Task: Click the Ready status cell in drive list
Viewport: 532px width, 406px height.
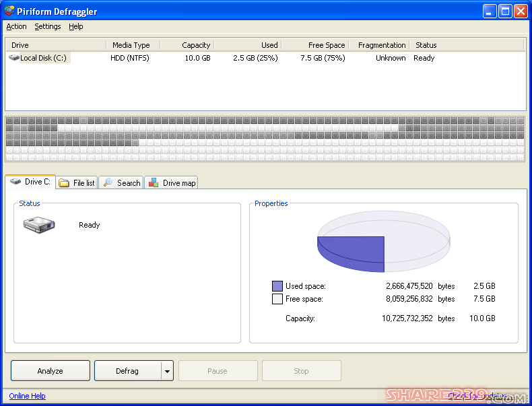Action: pyautogui.click(x=424, y=58)
